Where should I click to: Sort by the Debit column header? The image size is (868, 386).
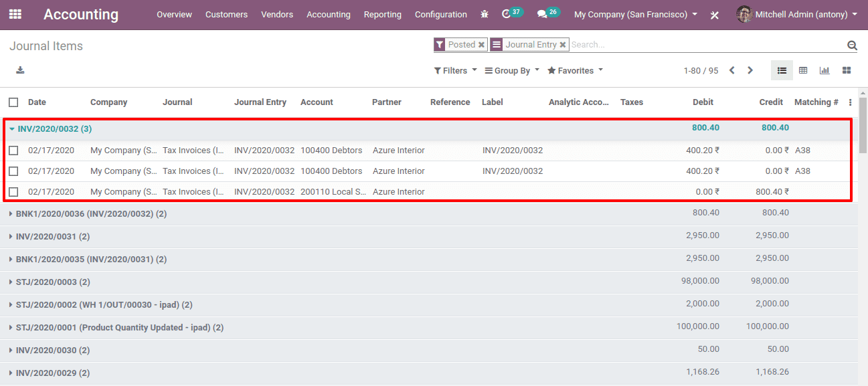point(703,102)
